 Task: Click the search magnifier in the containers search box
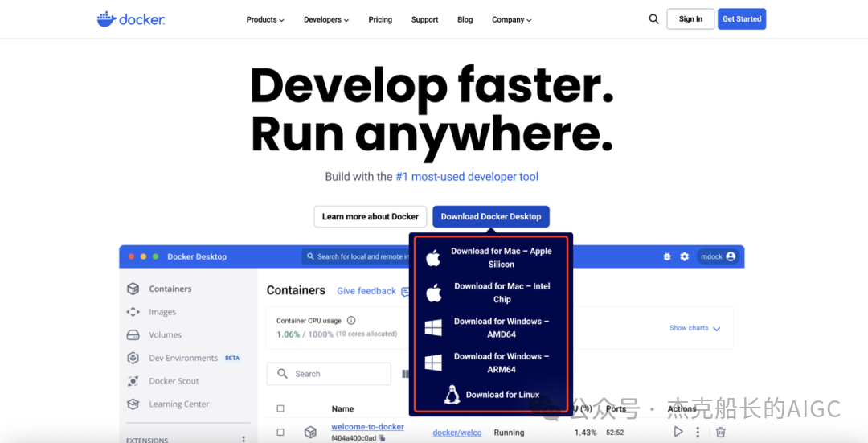282,374
